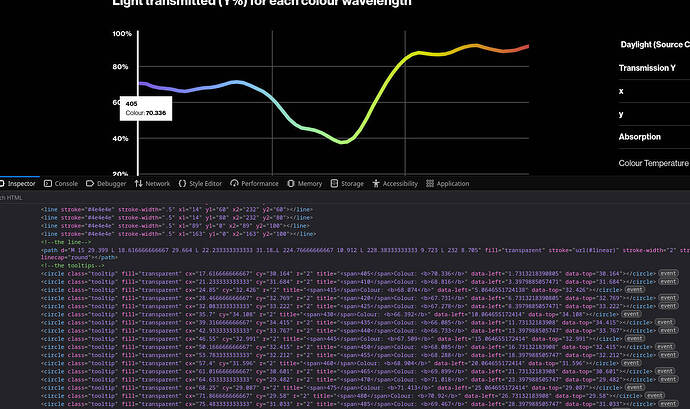The image size is (690, 409).
Task: Click the "Transmission Y" row label
Action: pyautogui.click(x=647, y=68)
